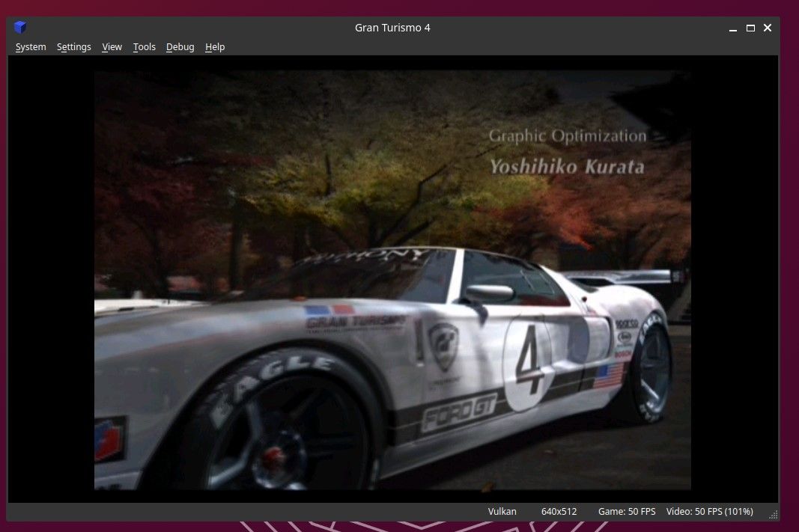
Task: Click the blue cube app icon
Action: (20, 27)
